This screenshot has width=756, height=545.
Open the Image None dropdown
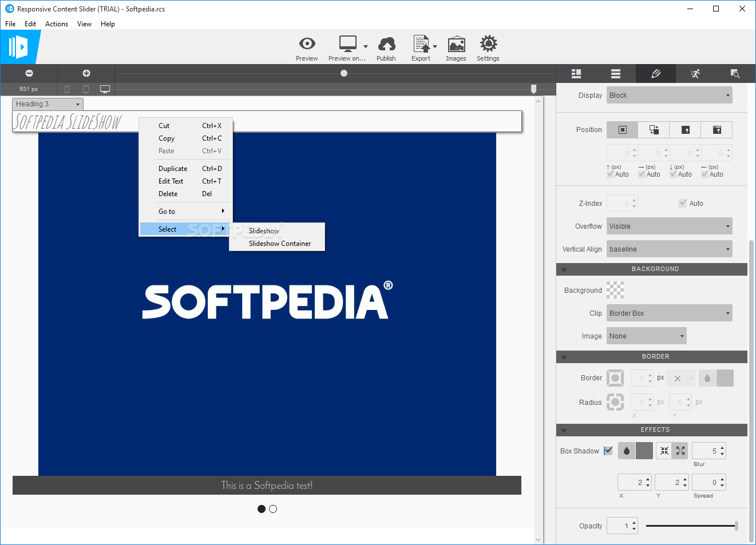(647, 336)
